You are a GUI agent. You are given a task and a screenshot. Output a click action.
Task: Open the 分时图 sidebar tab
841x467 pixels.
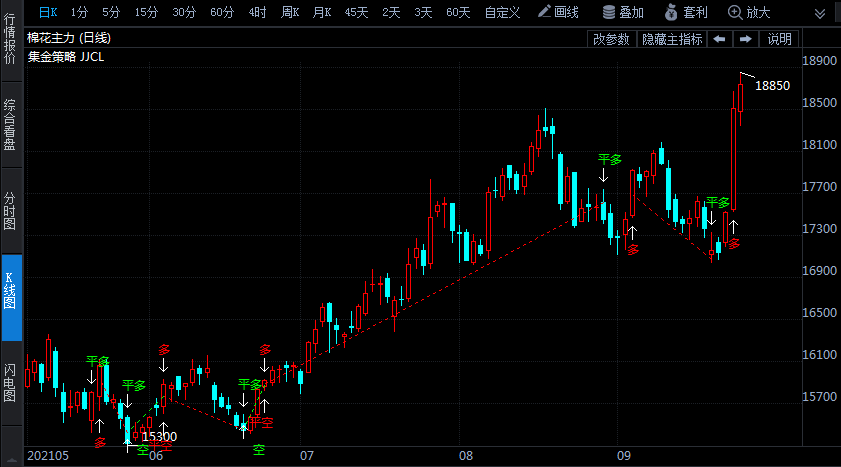pos(11,211)
